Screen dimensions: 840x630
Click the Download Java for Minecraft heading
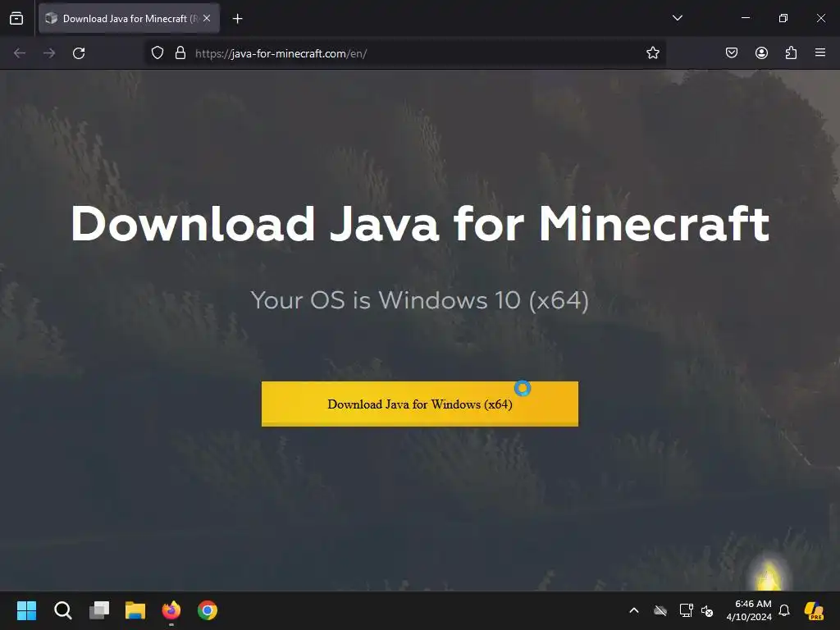pyautogui.click(x=420, y=224)
